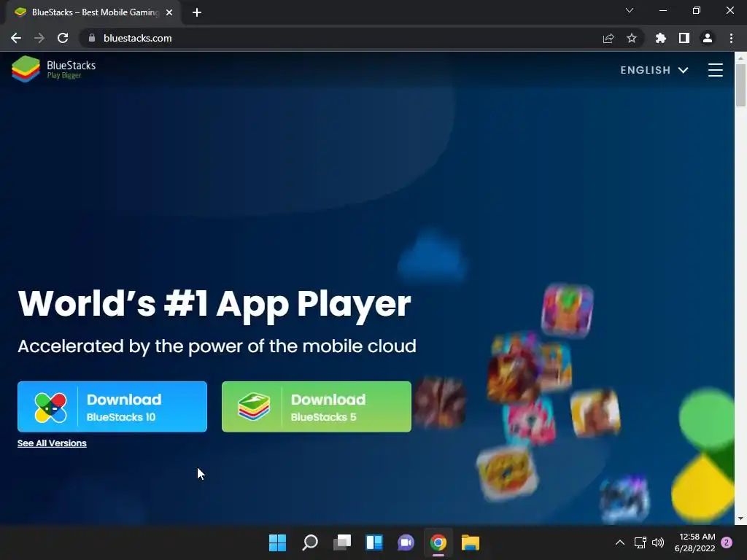Click the browser forward arrow
This screenshot has width=747, height=560.
point(39,38)
